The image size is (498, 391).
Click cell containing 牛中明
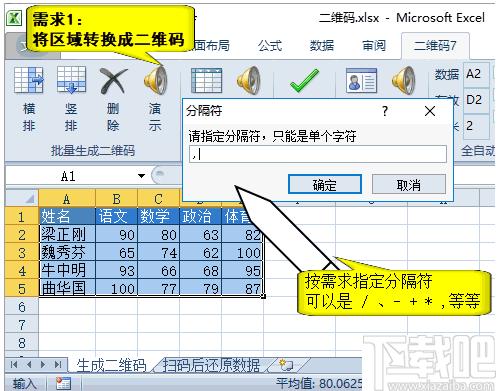click(x=67, y=271)
